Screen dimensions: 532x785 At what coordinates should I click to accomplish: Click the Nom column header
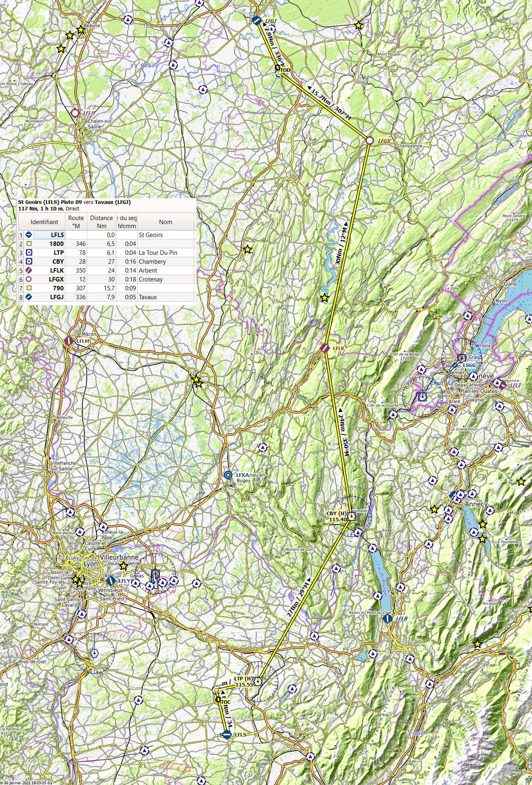(x=165, y=222)
